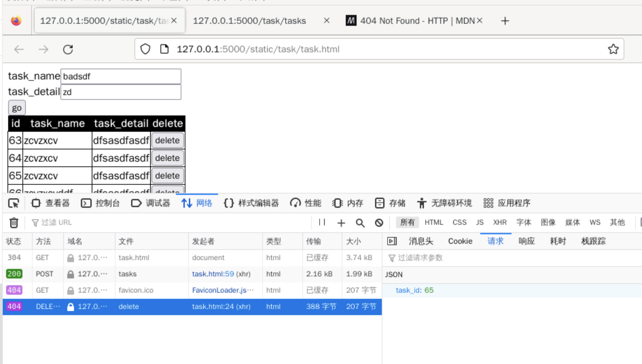Close the 404 Not Found MDN tab
The image size is (642, 364).
tap(480, 21)
